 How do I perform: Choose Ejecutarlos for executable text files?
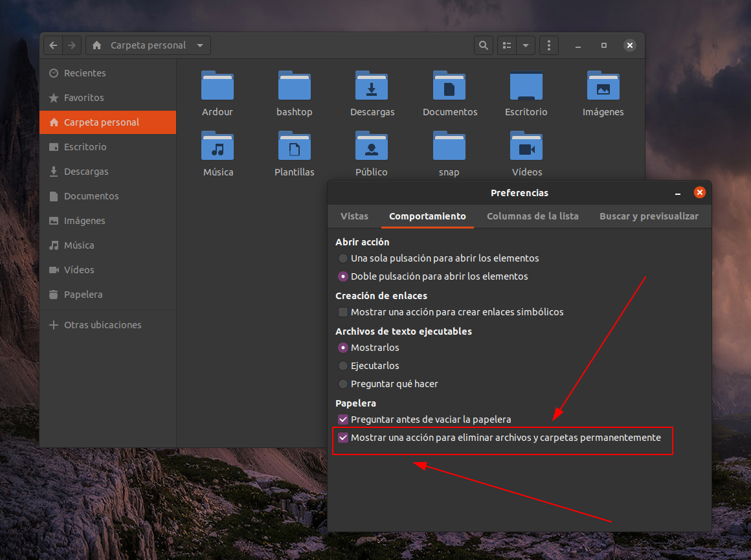click(343, 366)
